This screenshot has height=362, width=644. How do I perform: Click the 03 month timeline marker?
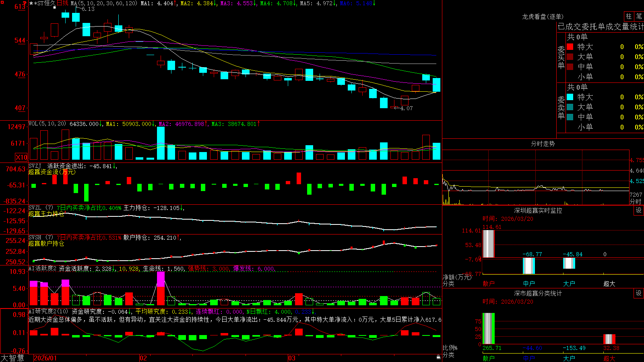(292, 358)
